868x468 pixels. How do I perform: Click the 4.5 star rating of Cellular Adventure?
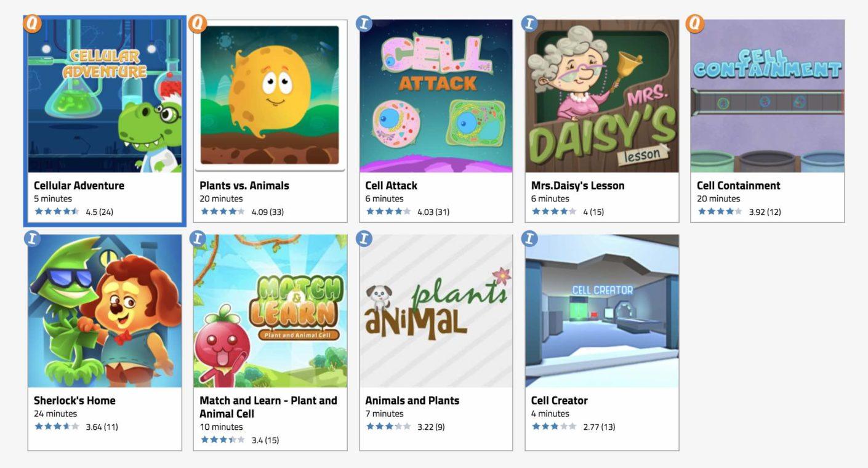73,212
